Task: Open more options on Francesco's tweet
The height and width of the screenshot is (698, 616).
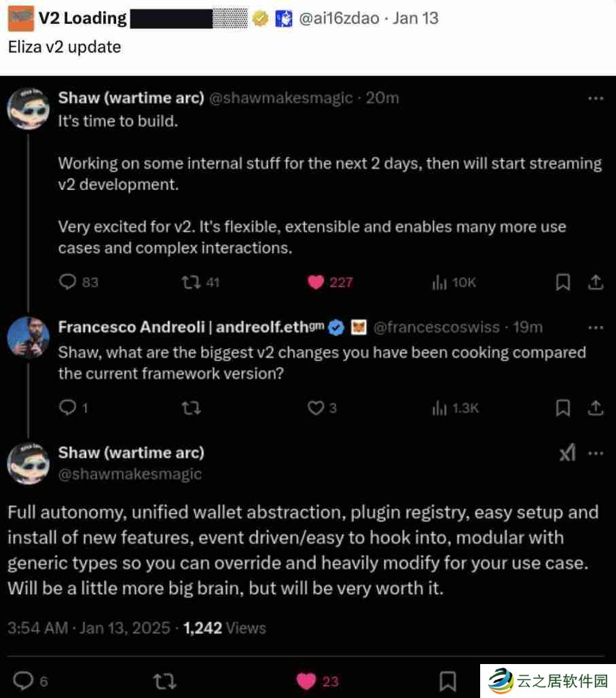Action: click(596, 327)
